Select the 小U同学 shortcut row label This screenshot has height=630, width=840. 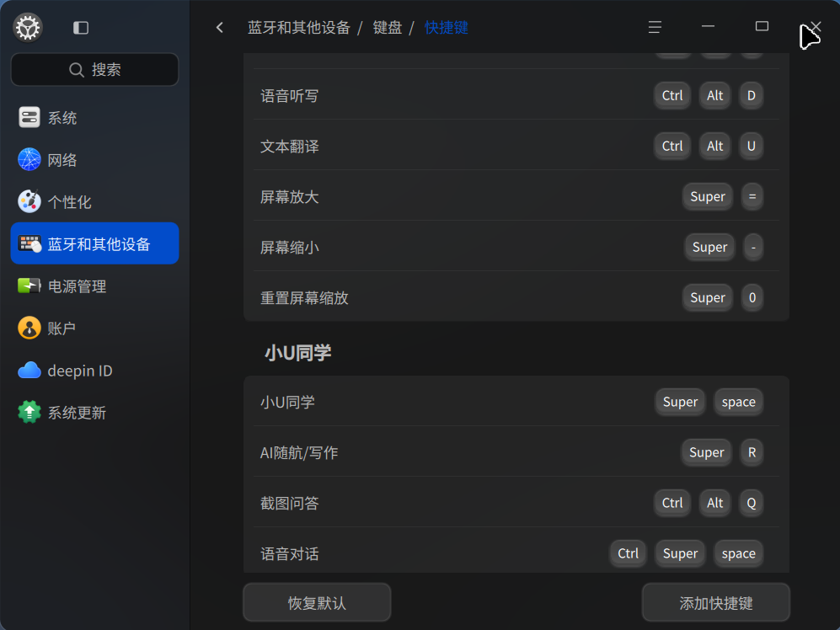pos(287,402)
